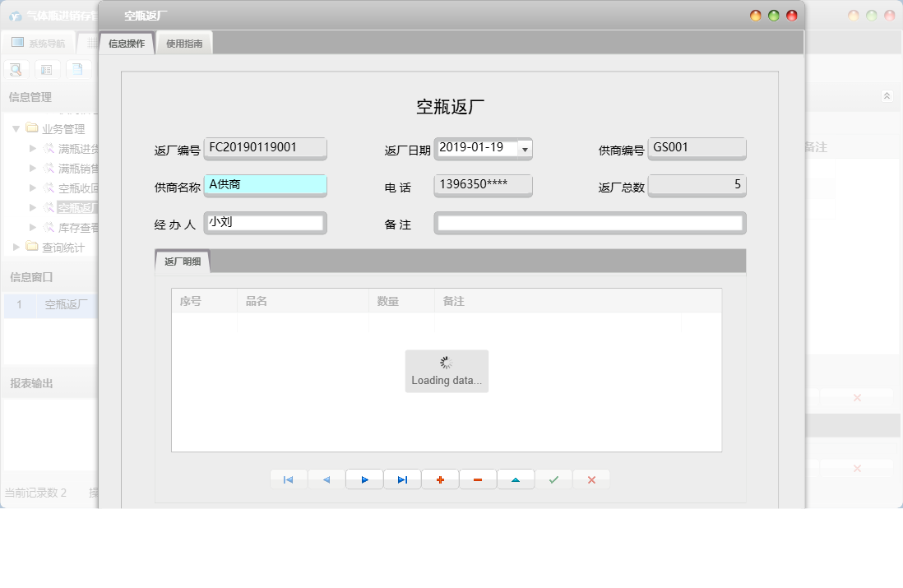Insert a new detail row with the plus icon
This screenshot has width=903, height=588.
click(x=440, y=479)
